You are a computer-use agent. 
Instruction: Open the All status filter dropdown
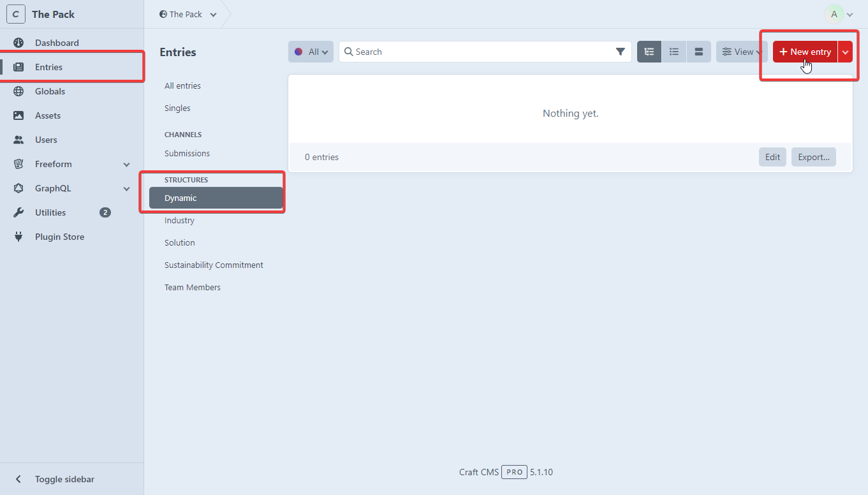point(311,52)
